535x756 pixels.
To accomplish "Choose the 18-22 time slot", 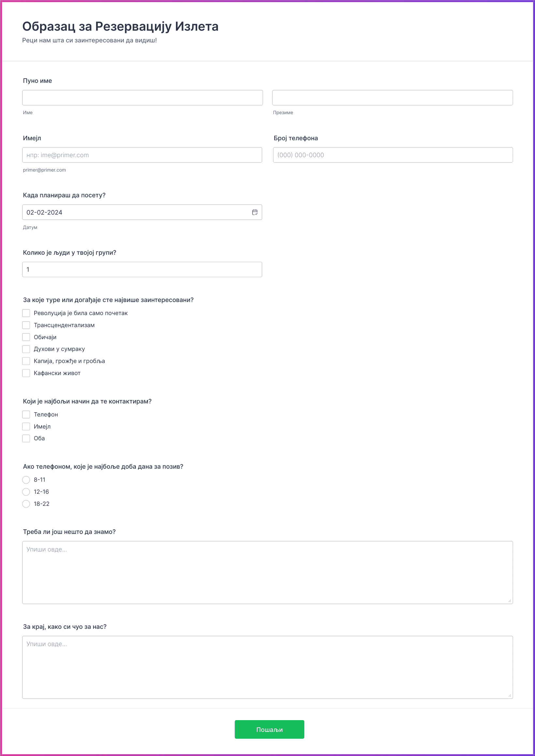I will click(x=26, y=504).
